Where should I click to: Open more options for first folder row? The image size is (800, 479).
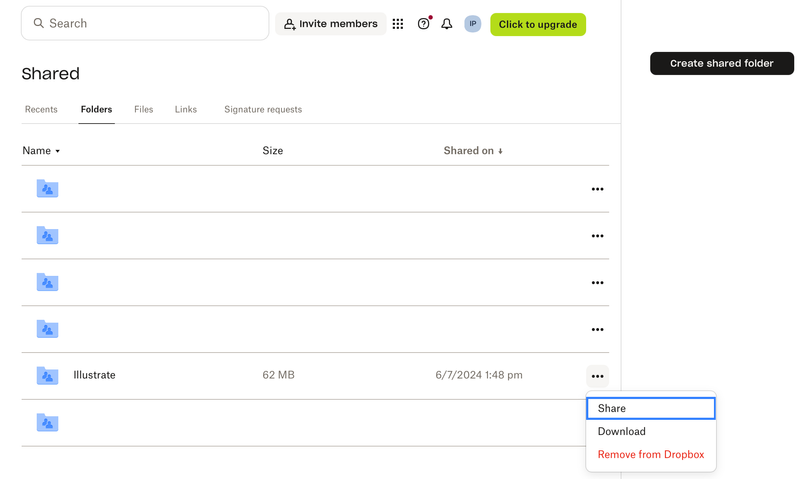tap(597, 189)
